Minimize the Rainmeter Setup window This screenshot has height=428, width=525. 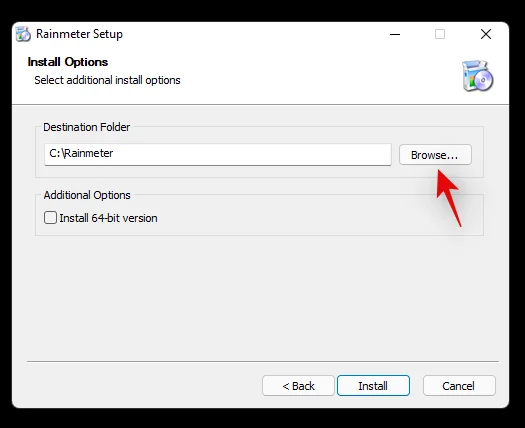coord(395,34)
